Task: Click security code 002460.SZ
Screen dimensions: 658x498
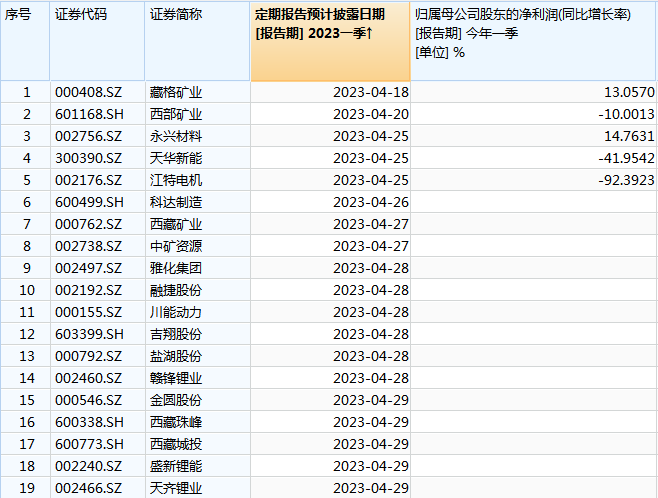Action: (x=89, y=378)
